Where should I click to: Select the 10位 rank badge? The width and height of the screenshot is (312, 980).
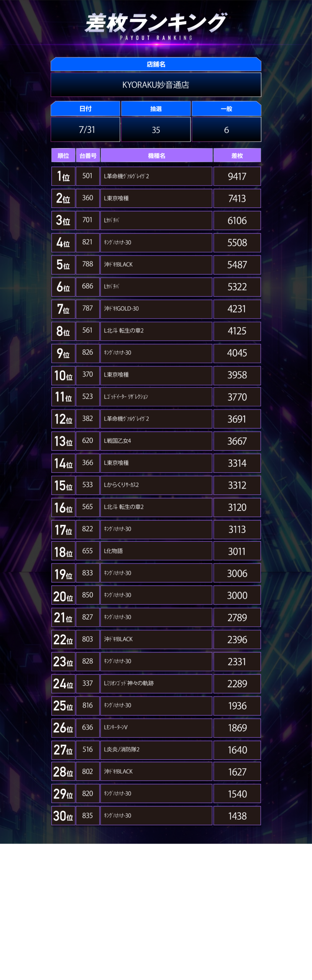point(63,375)
